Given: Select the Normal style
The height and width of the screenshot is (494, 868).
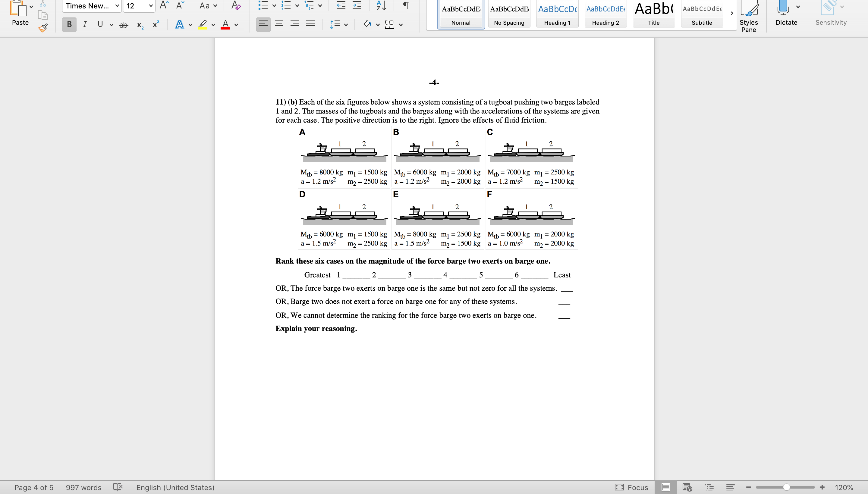Looking at the screenshot, I should 462,14.
